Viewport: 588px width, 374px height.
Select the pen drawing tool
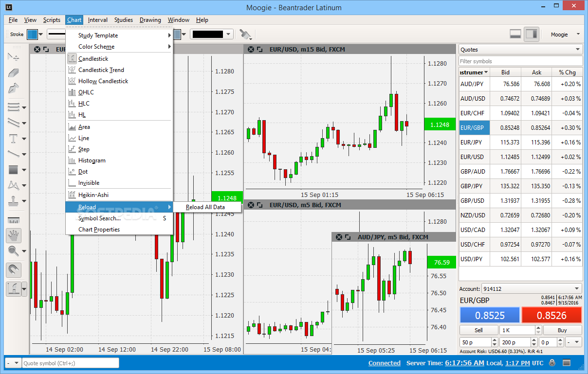[x=13, y=89]
